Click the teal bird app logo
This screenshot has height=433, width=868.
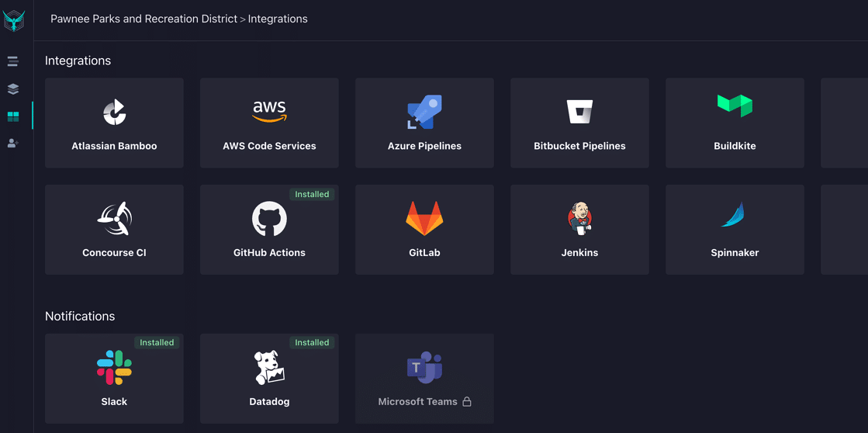pos(14,20)
